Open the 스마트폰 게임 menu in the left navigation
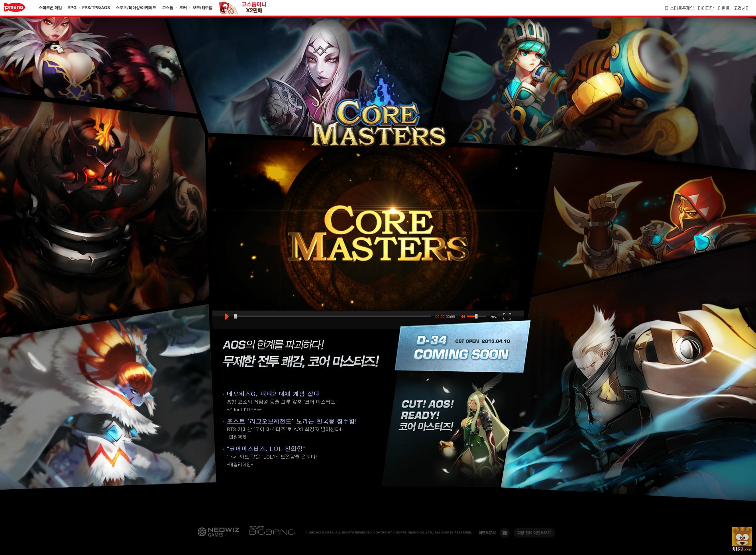This screenshot has width=756, height=555. [50, 8]
